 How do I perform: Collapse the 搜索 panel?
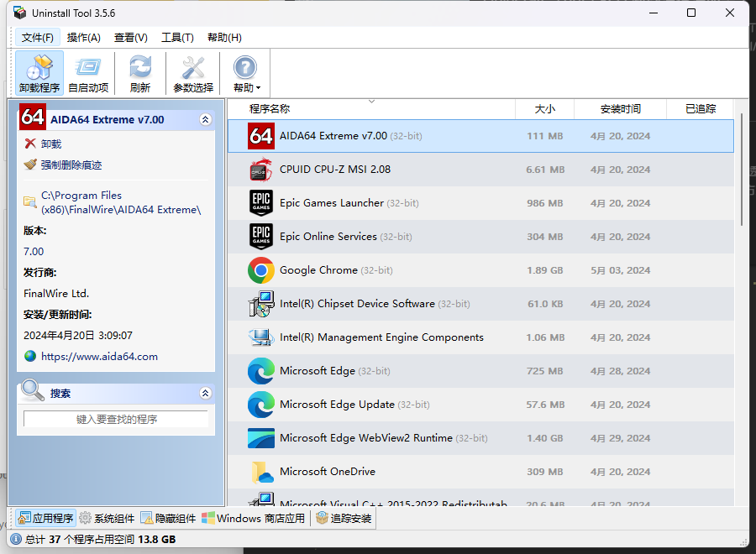point(206,393)
